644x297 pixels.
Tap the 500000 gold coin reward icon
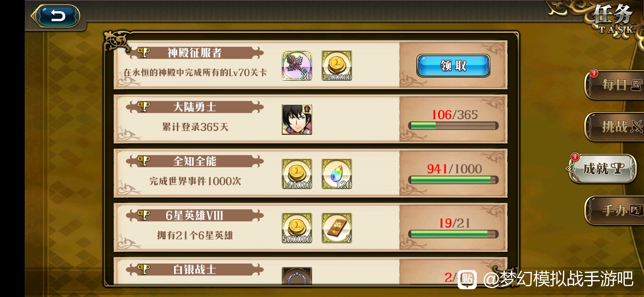tap(297, 228)
